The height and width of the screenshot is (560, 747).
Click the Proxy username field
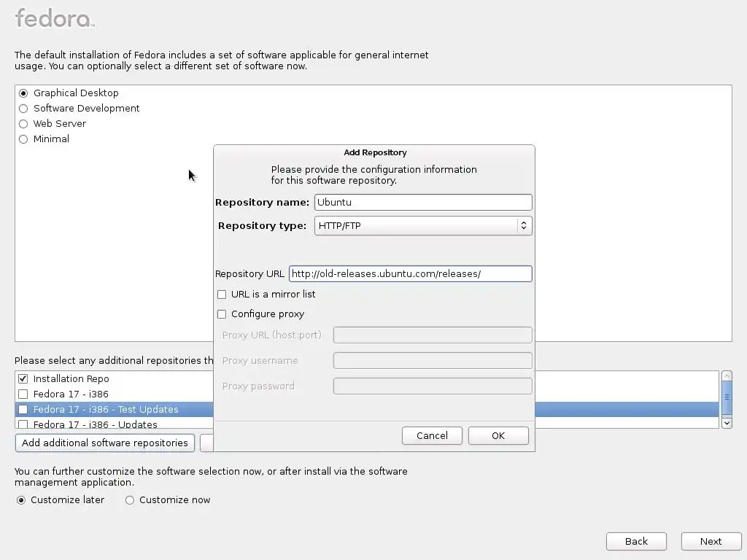tap(433, 360)
